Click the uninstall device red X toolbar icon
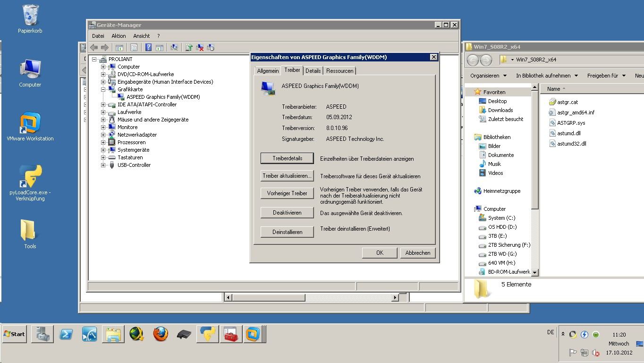Image resolution: width=644 pixels, height=363 pixels. pos(200,47)
